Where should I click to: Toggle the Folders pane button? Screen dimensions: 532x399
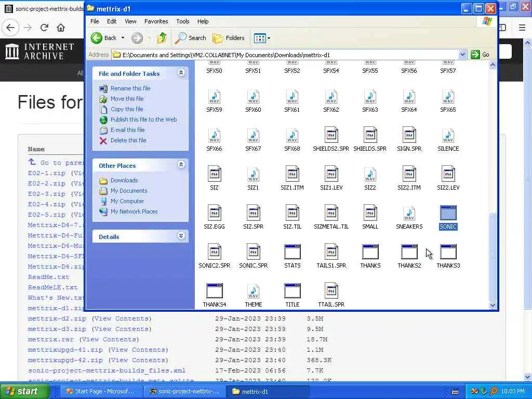[229, 38]
